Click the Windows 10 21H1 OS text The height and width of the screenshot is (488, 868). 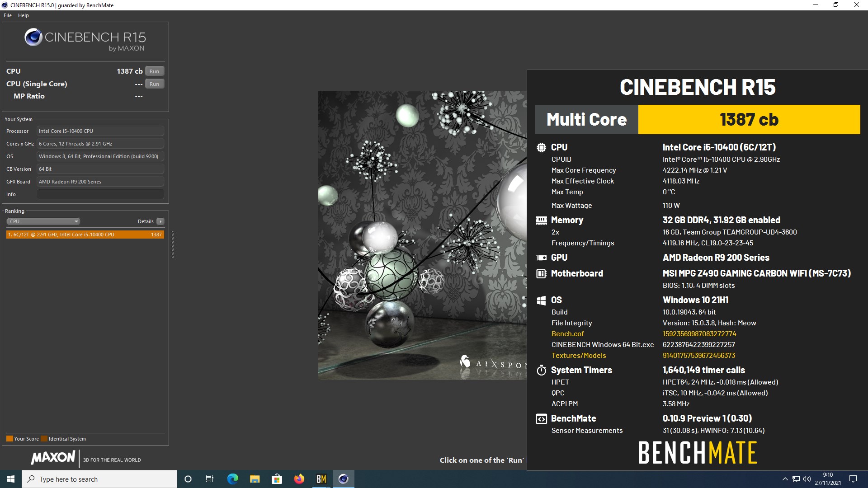(695, 300)
